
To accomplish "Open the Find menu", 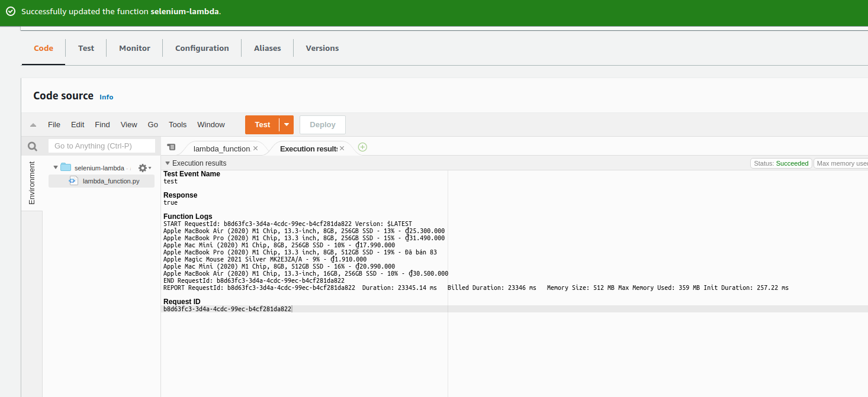I will point(102,125).
